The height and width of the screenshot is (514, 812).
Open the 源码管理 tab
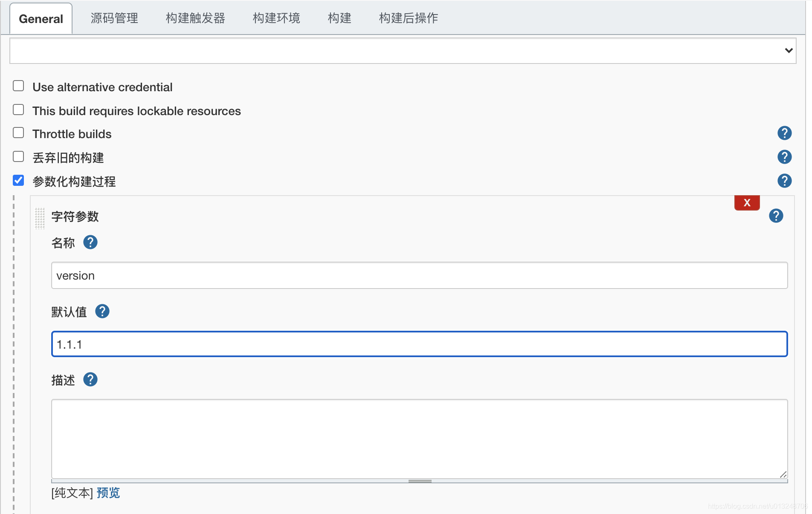pyautogui.click(x=114, y=18)
